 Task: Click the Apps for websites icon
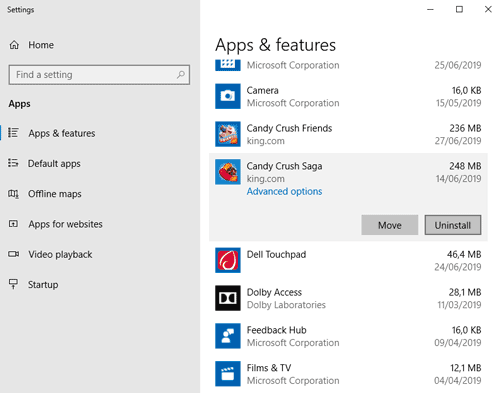pyautogui.click(x=13, y=224)
